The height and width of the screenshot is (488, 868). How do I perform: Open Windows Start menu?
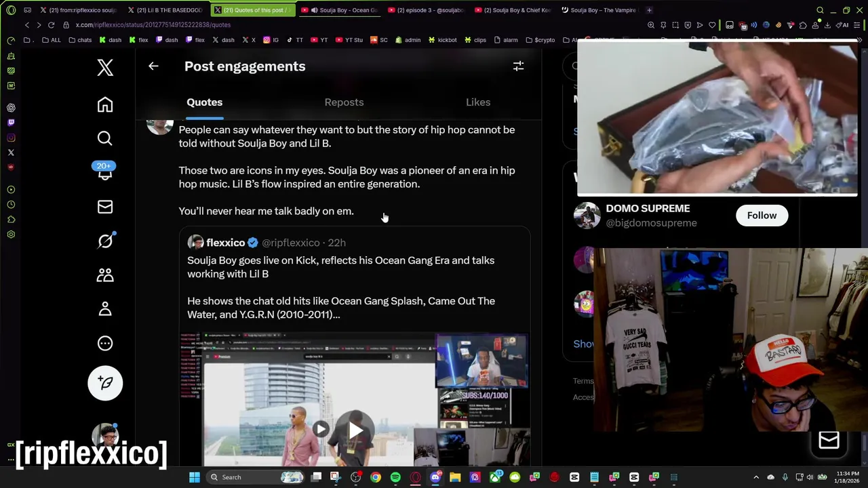(195, 477)
